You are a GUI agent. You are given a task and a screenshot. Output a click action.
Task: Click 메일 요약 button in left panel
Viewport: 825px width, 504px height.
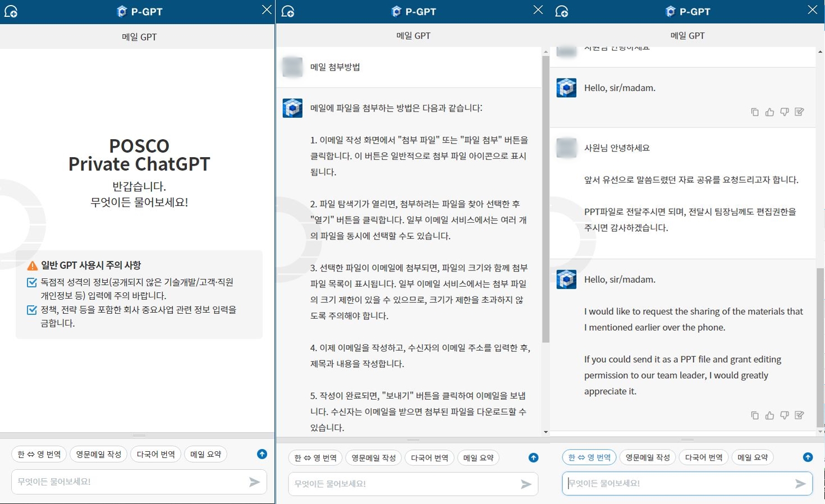[206, 454]
